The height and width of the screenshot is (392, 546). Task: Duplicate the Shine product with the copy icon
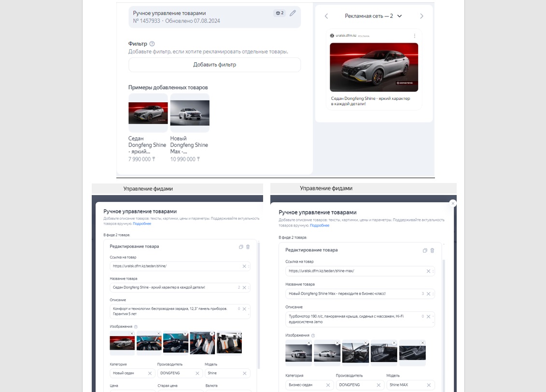click(x=241, y=247)
